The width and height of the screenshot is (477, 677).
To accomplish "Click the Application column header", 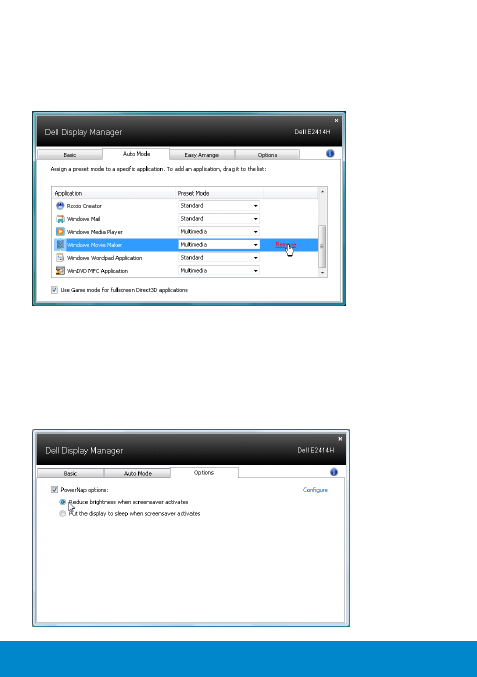I will (x=114, y=193).
